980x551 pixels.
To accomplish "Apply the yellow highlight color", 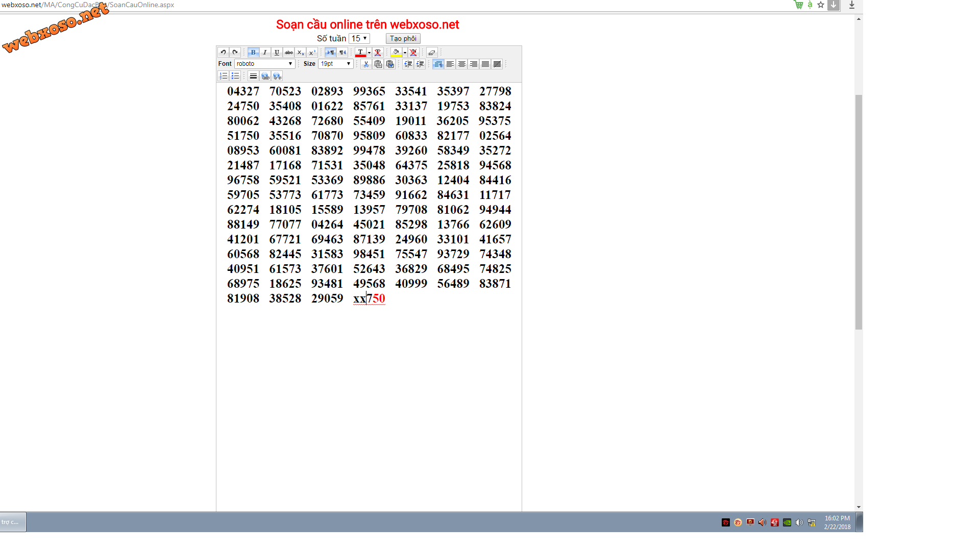I will [x=396, y=53].
